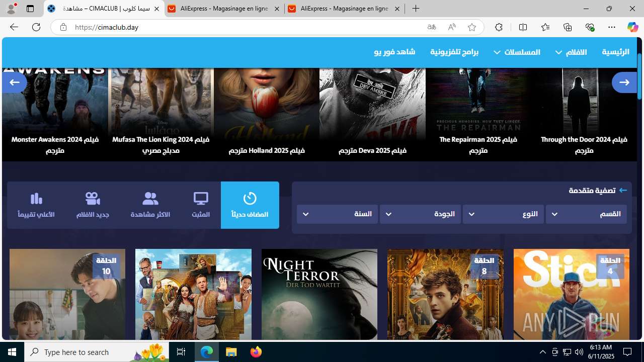Open the episode 8 series poster
Image resolution: width=644 pixels, height=362 pixels.
point(445,294)
